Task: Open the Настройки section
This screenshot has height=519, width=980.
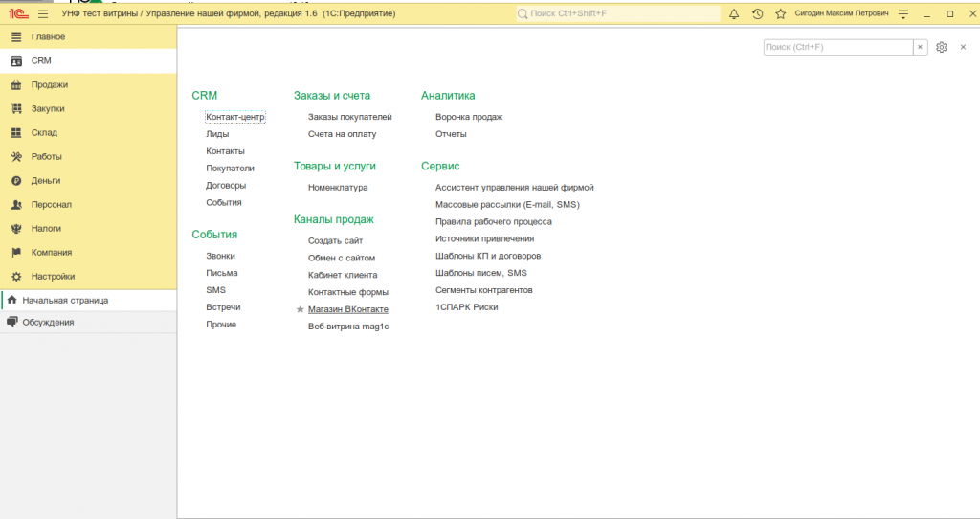Action: click(x=88, y=277)
